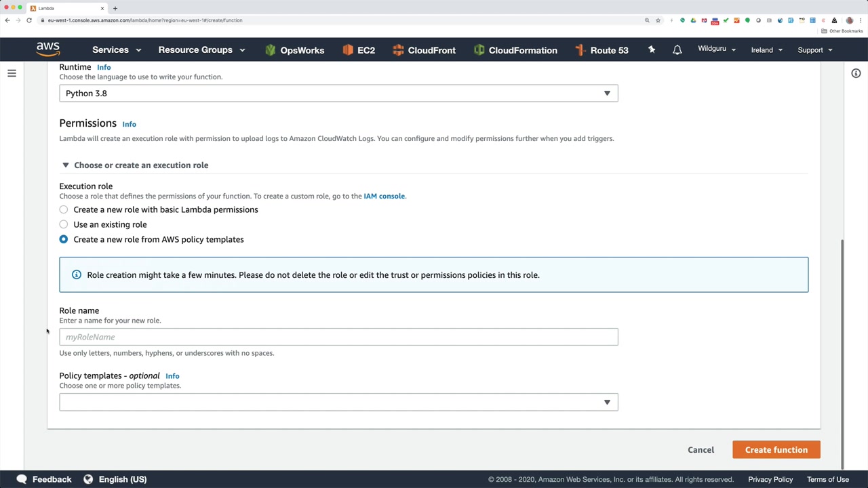Click the notifications bell icon
This screenshot has height=488, width=868.
coord(677,50)
